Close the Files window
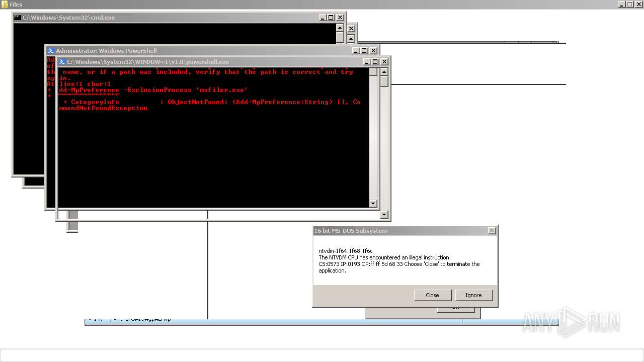This screenshot has height=362, width=644. (638, 4)
